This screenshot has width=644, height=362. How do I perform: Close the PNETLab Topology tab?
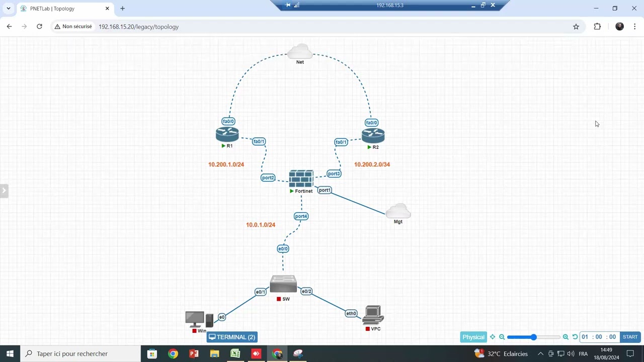click(107, 9)
